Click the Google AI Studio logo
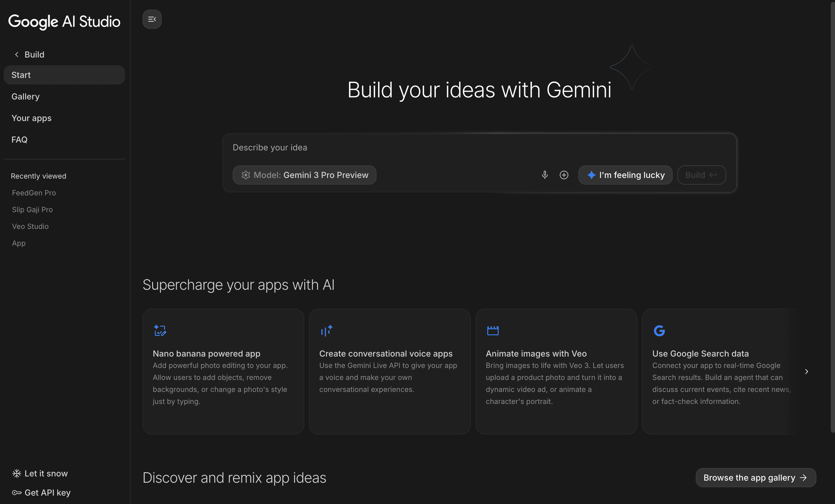The width and height of the screenshot is (835, 504). [64, 22]
